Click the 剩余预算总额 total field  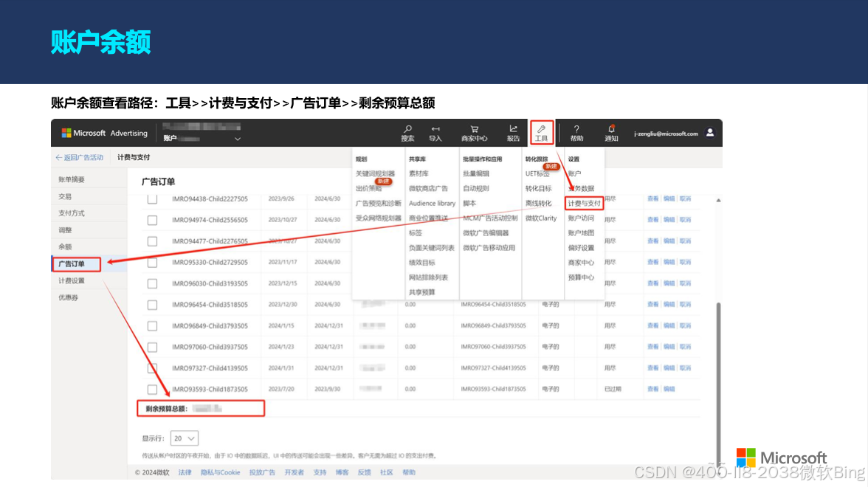201,409
